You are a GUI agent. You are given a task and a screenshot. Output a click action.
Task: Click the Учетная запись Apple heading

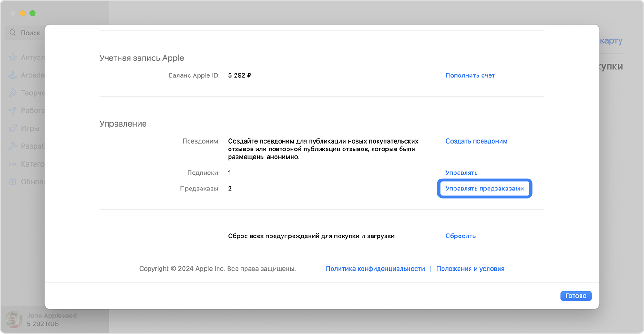coord(142,58)
